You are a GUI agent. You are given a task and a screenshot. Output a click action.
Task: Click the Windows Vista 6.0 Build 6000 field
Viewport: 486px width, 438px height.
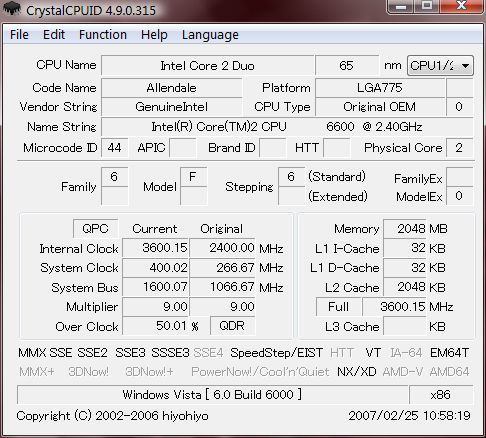pyautogui.click(x=213, y=395)
